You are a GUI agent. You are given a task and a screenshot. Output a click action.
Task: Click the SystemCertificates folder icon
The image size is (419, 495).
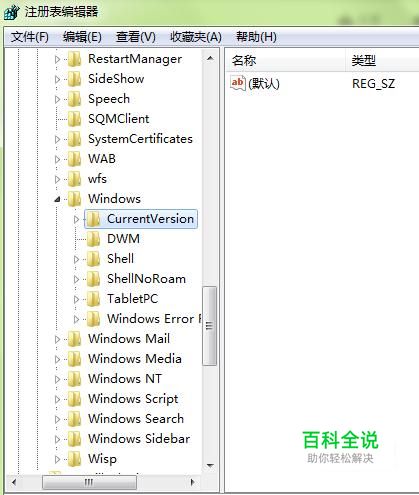click(x=74, y=139)
